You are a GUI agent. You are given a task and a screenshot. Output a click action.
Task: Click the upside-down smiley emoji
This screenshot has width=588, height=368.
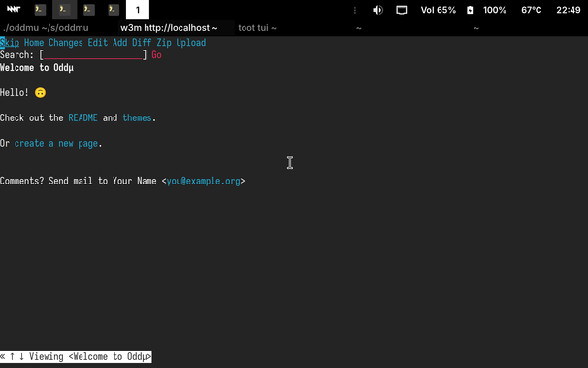40,92
